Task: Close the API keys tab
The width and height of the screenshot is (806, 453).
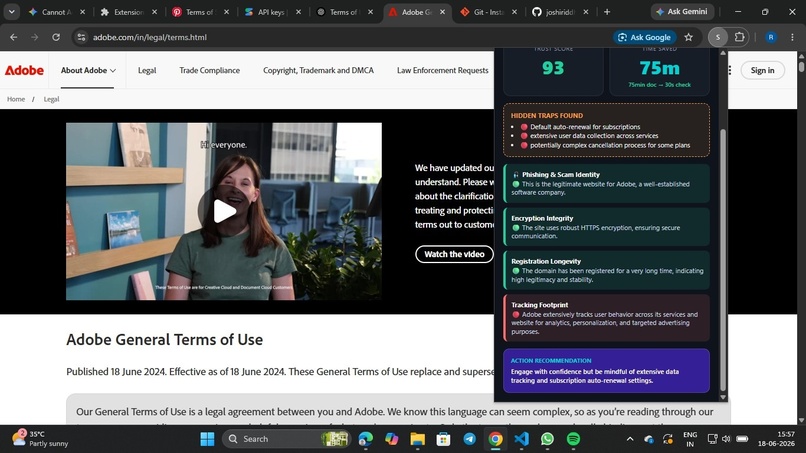Action: tap(298, 12)
